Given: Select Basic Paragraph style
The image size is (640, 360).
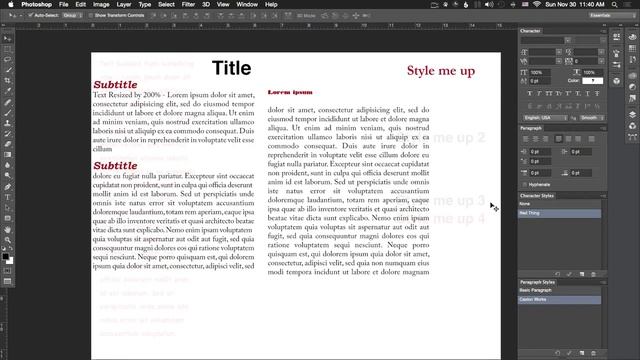Looking at the screenshot, I should coord(560,290).
